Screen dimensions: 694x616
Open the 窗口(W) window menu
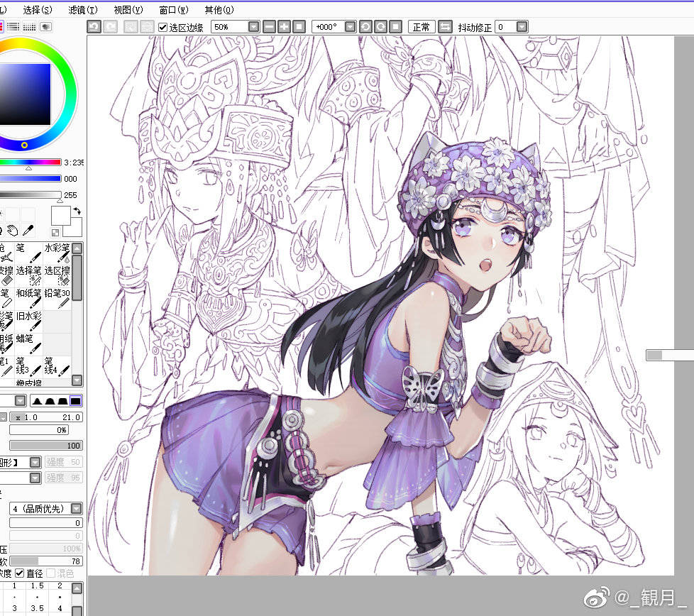pos(174,10)
